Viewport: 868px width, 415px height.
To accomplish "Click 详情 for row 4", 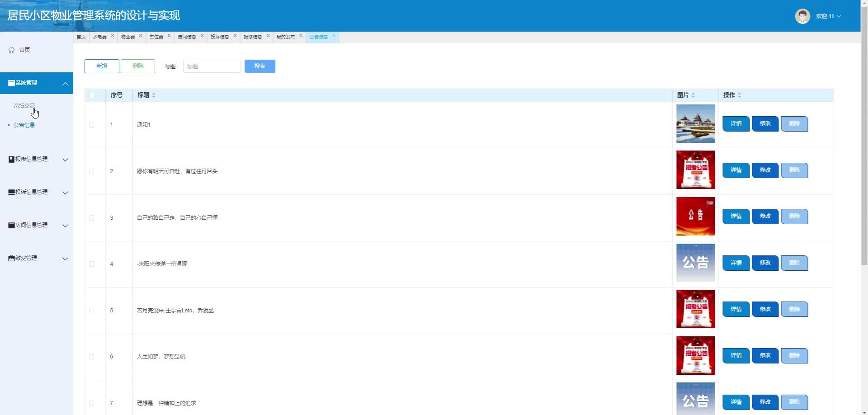I will [736, 263].
